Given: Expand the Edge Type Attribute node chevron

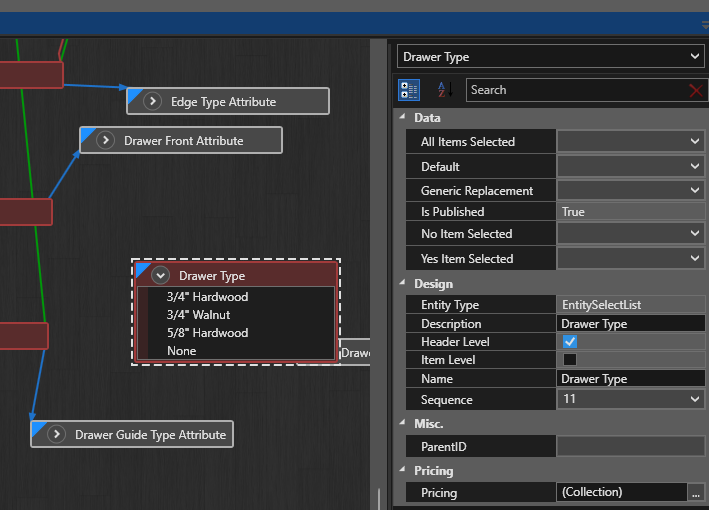Looking at the screenshot, I should click(x=152, y=101).
